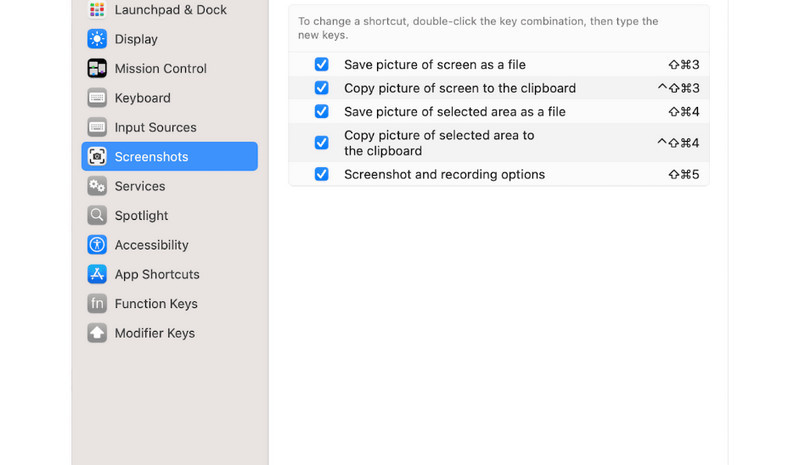Click the Display sun icon
Image resolution: width=800 pixels, height=465 pixels.
point(97,39)
